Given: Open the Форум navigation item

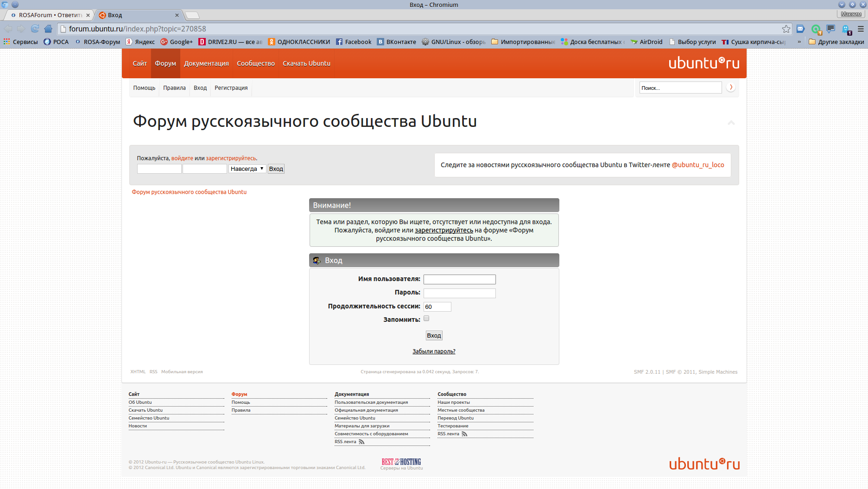Looking at the screenshot, I should pos(165,63).
